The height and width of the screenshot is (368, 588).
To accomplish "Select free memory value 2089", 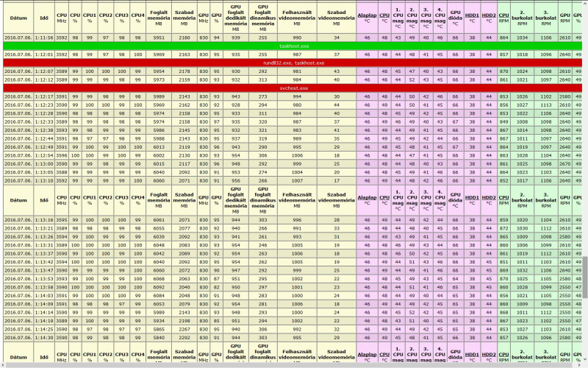I will 184,253.
